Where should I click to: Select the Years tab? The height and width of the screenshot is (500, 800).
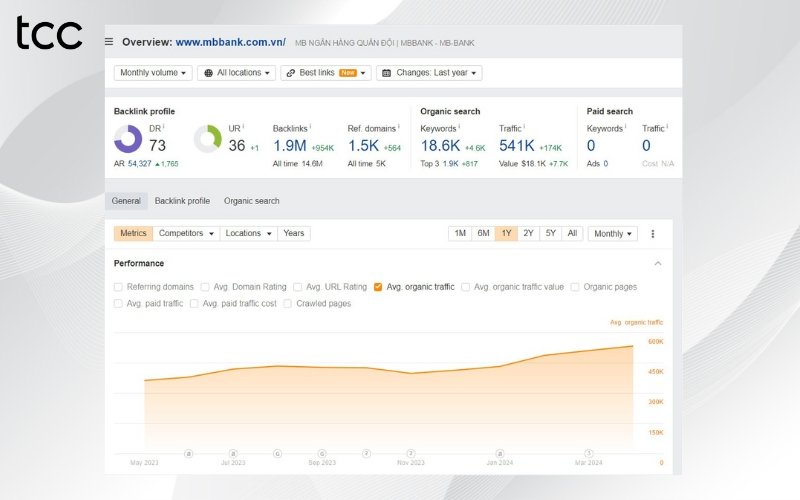coord(294,233)
